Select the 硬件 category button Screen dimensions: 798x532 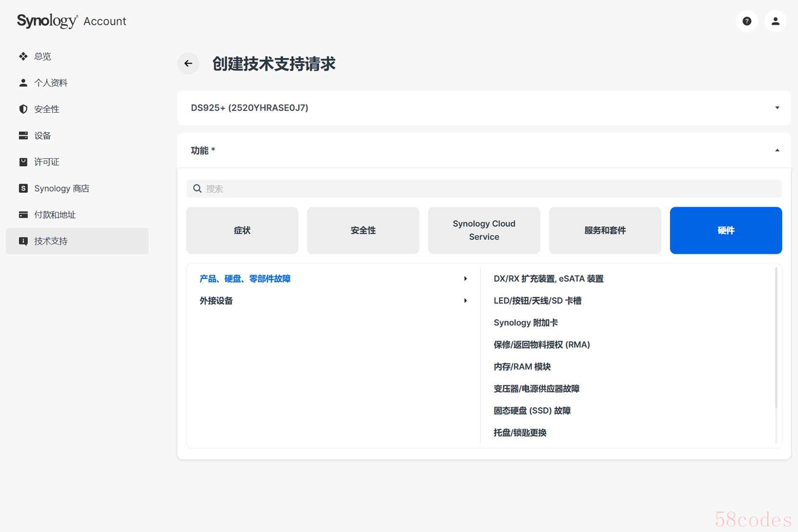(x=726, y=230)
